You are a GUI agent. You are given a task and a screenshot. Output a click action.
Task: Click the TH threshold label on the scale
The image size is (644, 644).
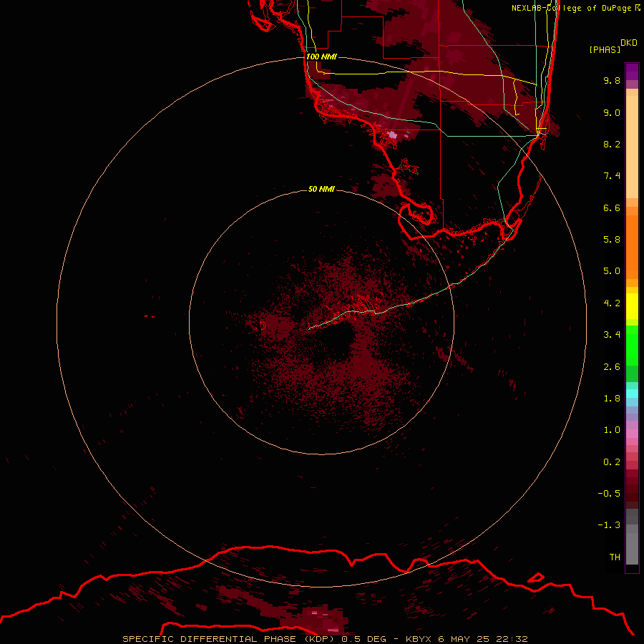coord(615,557)
